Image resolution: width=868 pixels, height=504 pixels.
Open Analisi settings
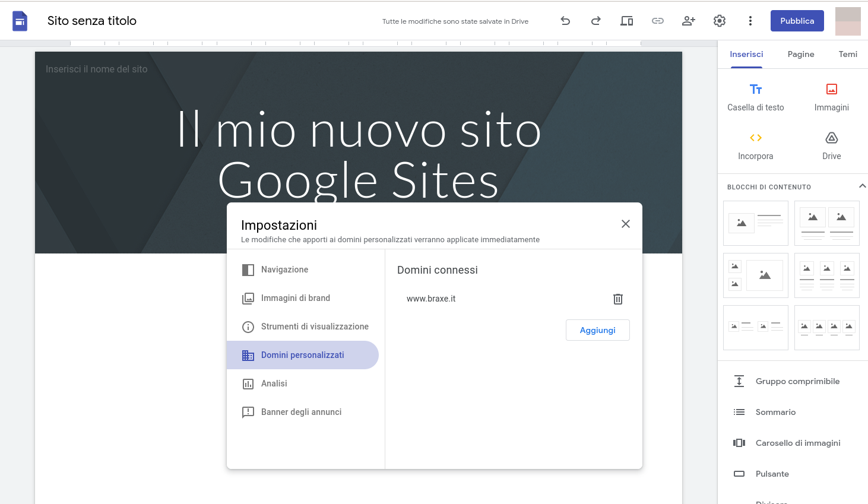[x=303, y=383]
